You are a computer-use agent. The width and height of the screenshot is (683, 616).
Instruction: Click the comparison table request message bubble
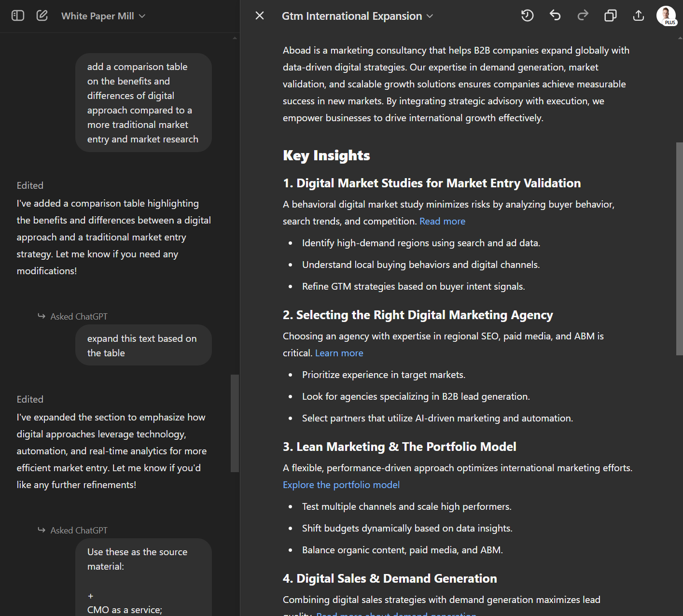143,103
